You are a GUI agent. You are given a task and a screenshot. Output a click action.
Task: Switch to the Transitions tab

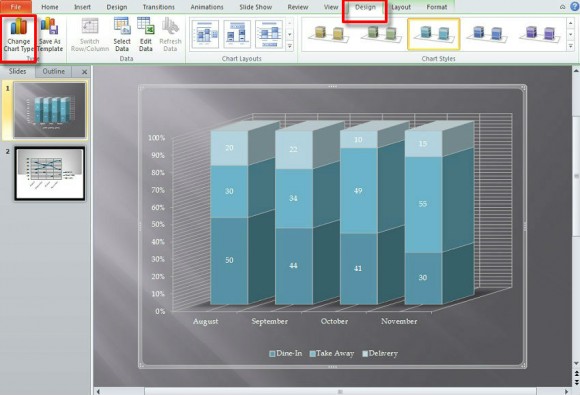[158, 7]
